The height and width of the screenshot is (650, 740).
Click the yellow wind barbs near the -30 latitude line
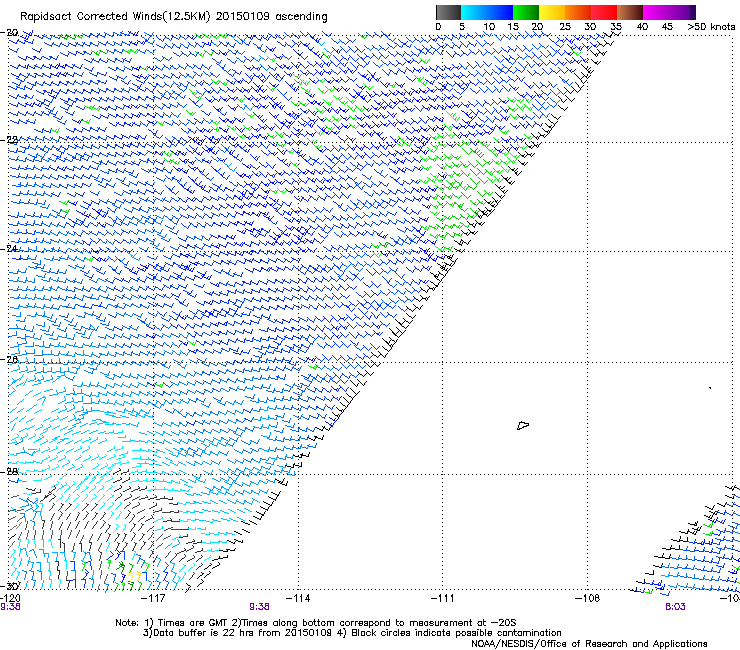(135, 576)
